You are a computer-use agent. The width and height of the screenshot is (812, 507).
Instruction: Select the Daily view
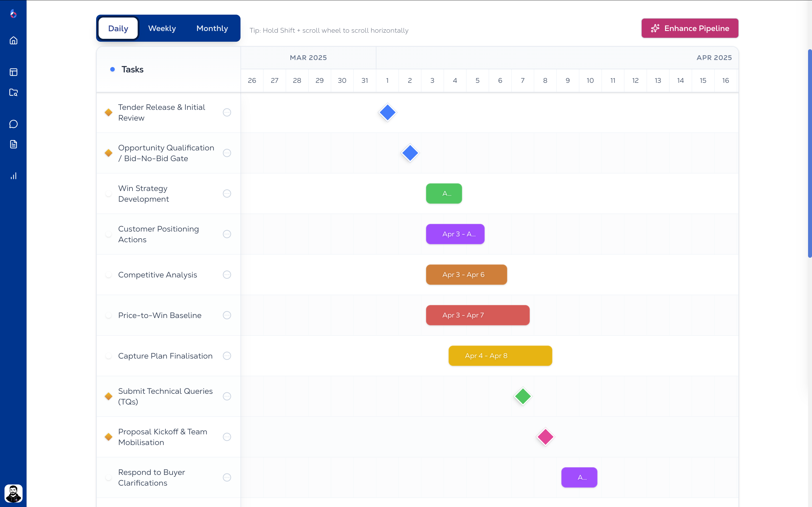tap(118, 28)
